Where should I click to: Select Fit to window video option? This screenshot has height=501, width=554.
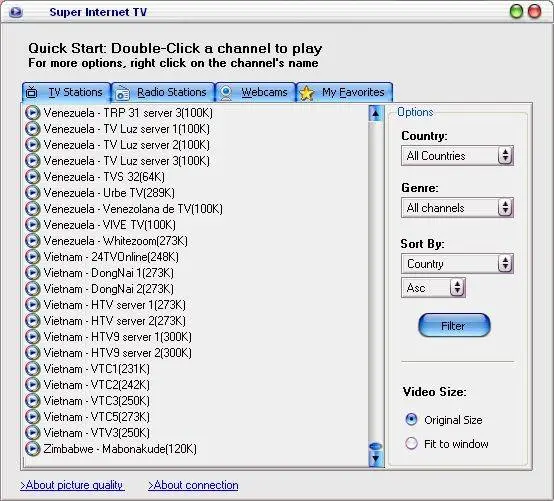click(x=412, y=443)
